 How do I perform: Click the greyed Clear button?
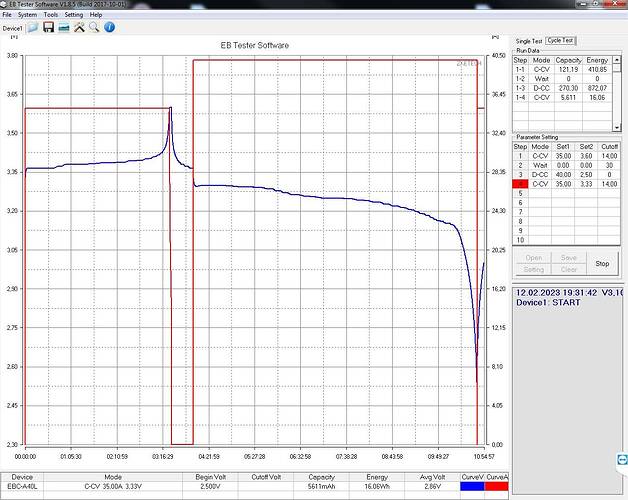coord(569,269)
